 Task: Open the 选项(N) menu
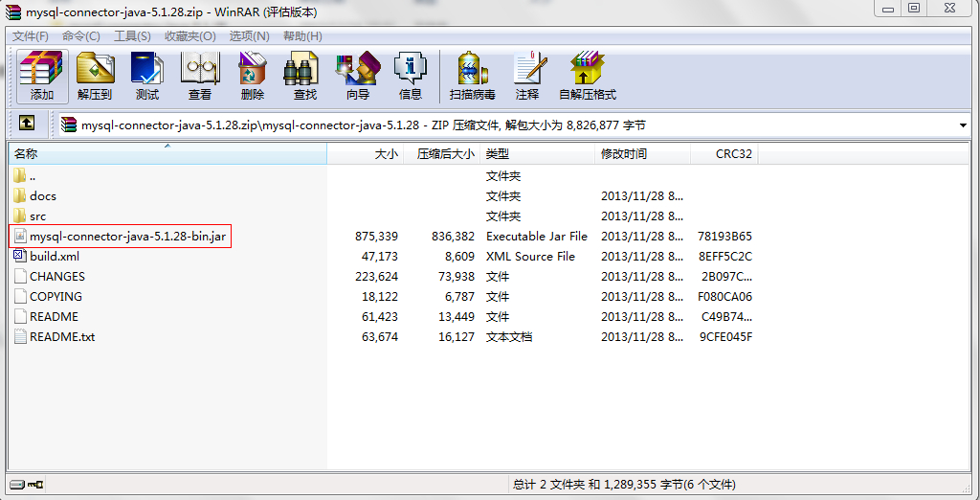pyautogui.click(x=250, y=36)
